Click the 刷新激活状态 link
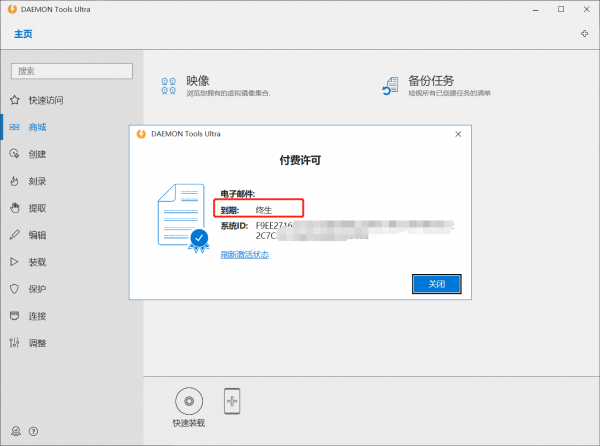Viewport: 600px width, 446px height. pos(245,254)
